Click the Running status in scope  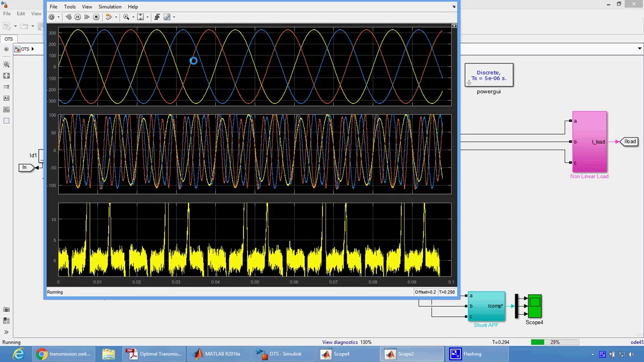55,292
